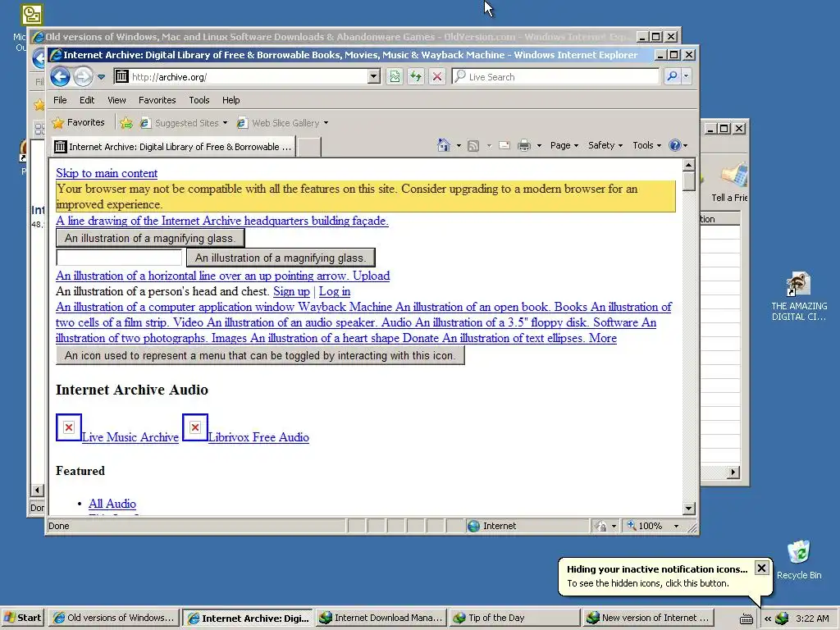This screenshot has width=840, height=630.
Task: Click the Upload link
Action: (x=371, y=276)
